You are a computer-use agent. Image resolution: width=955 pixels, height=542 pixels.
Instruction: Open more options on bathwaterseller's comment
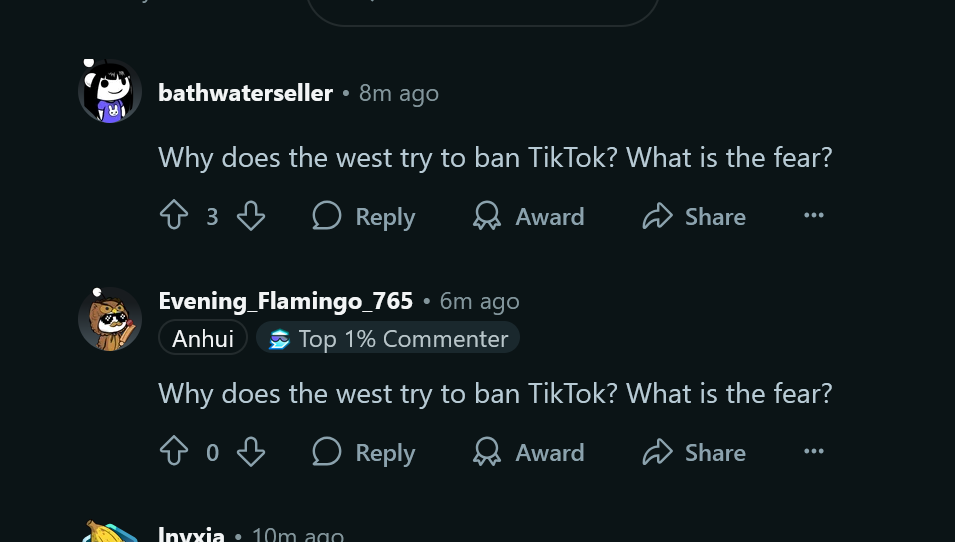pos(814,215)
